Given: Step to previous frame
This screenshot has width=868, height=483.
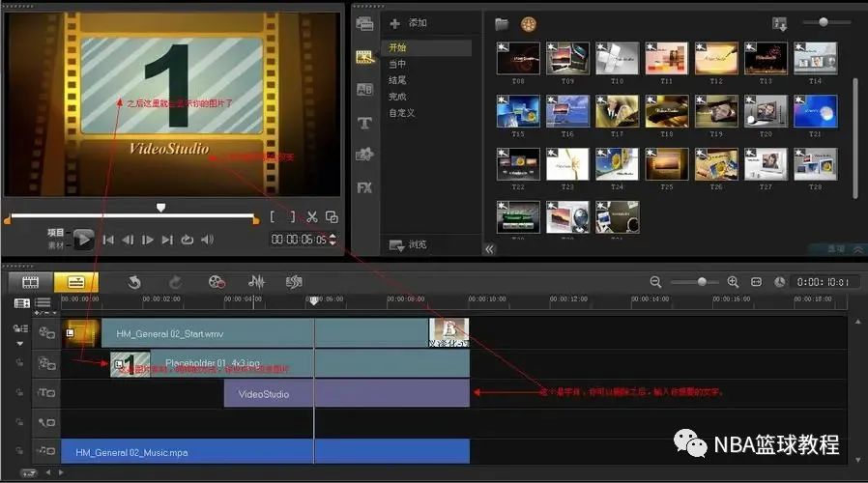Looking at the screenshot, I should (128, 240).
